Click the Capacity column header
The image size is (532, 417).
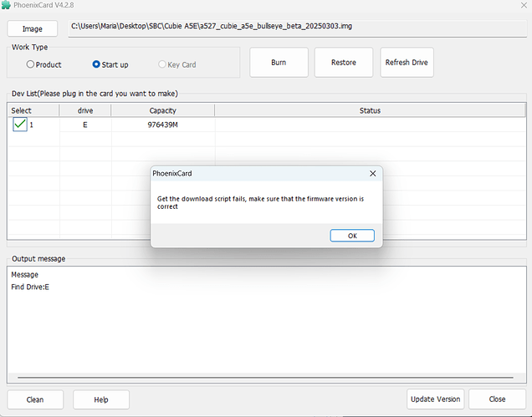[163, 110]
